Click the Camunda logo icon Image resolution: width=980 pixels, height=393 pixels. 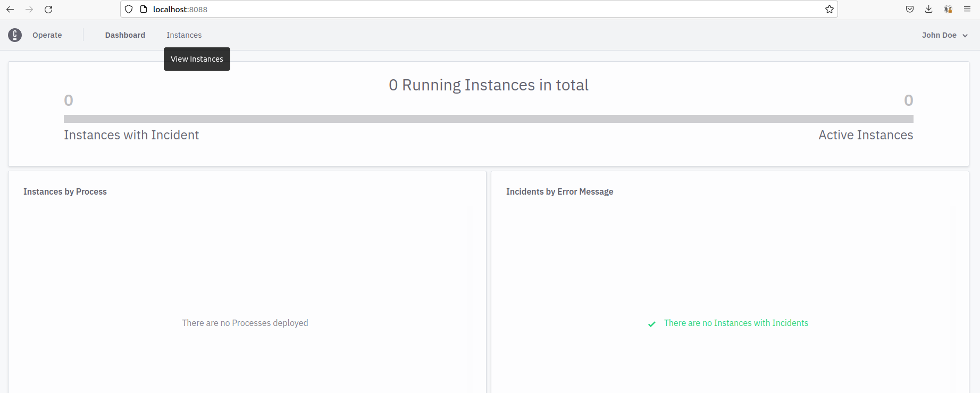[x=15, y=35]
